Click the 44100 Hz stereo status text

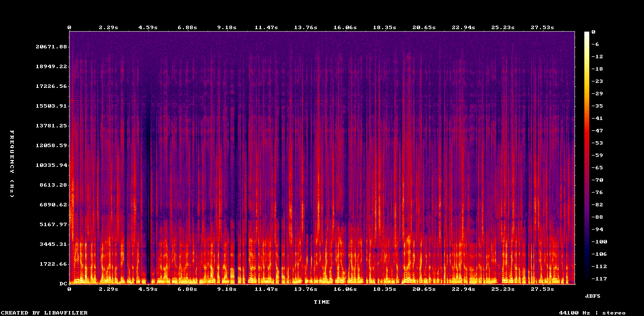click(x=591, y=312)
